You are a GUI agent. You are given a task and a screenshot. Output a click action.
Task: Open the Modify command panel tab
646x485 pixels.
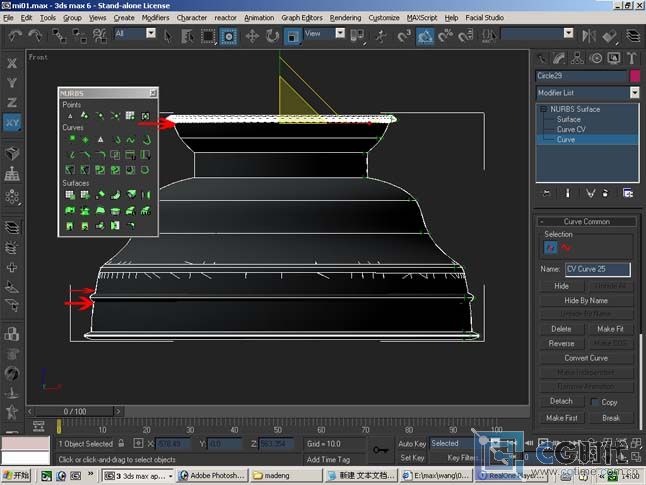point(559,59)
